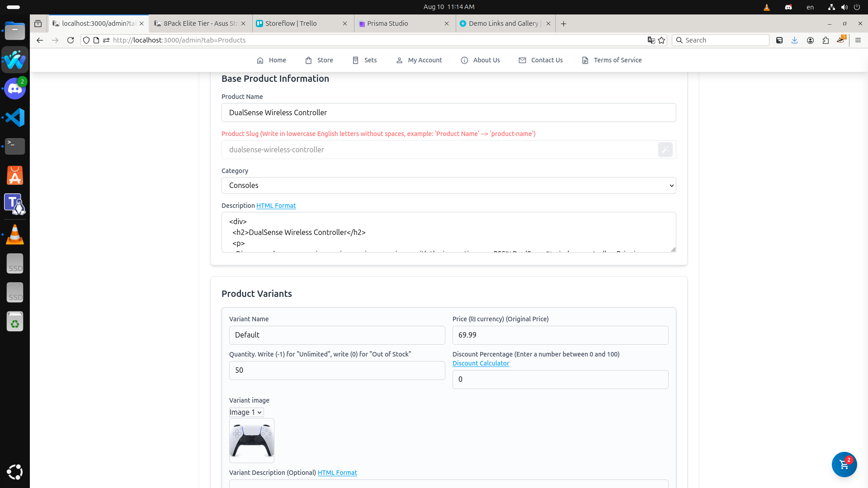The height and width of the screenshot is (488, 868).
Task: Click the Variant Name field with Default
Action: tap(337, 335)
